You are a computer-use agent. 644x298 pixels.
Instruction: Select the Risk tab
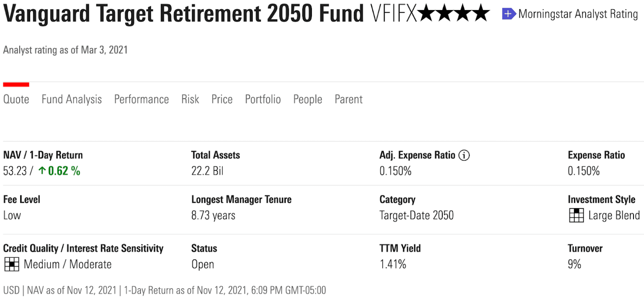pos(190,99)
